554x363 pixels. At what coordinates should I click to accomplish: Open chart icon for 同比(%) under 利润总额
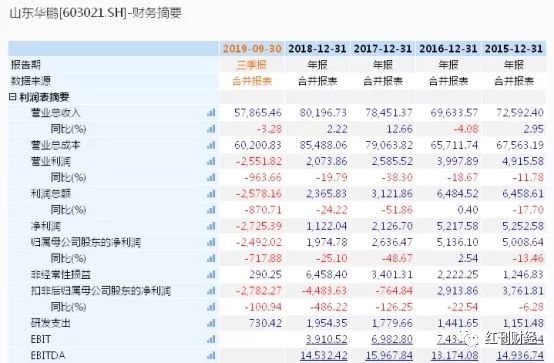[x=211, y=210]
